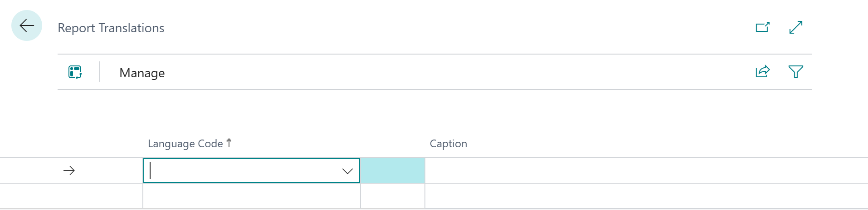Open the Manage menu
Viewport: 868px width, 210px height.
pyautogui.click(x=142, y=73)
